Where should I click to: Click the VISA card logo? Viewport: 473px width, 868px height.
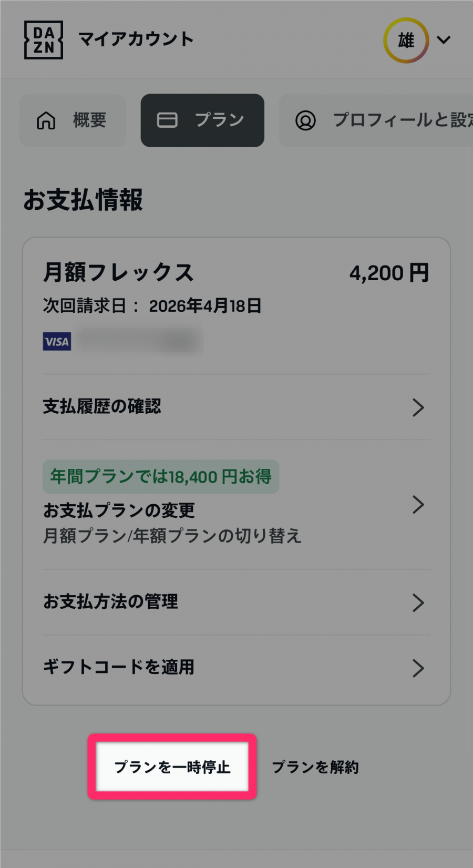pos(57,342)
